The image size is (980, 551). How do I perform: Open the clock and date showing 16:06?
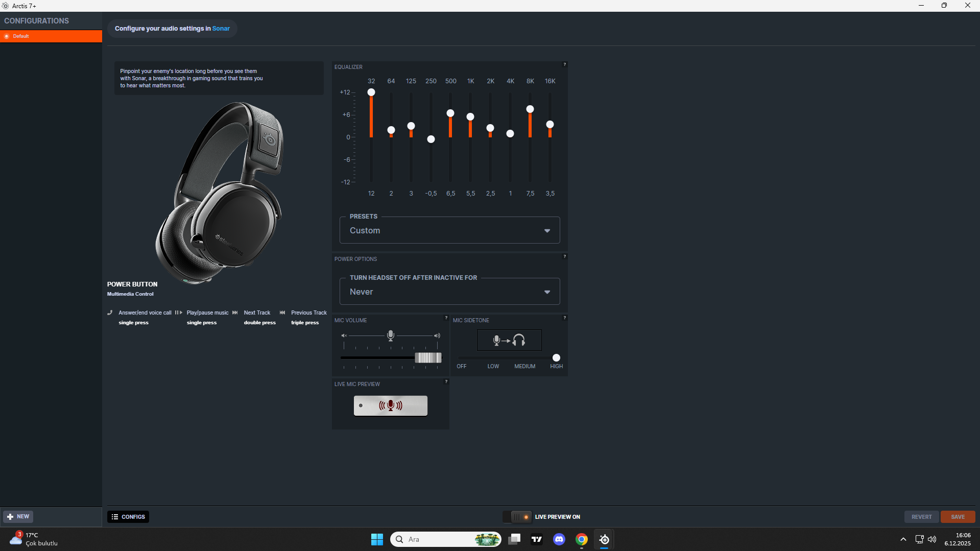point(958,539)
